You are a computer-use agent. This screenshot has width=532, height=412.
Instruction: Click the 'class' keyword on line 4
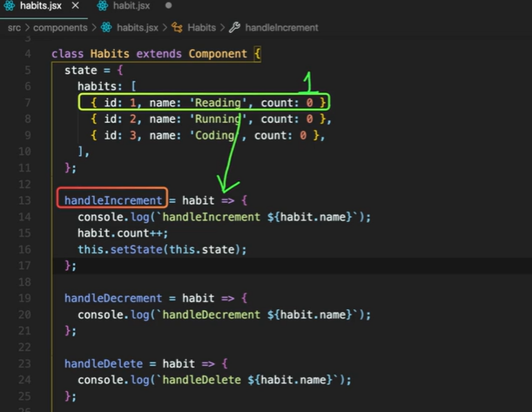pyautogui.click(x=68, y=54)
